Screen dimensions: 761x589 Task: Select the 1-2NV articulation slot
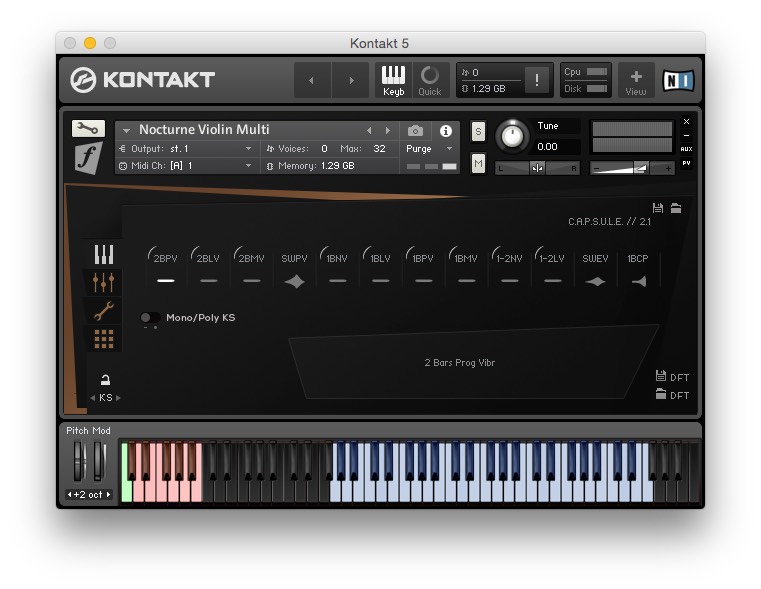point(509,267)
